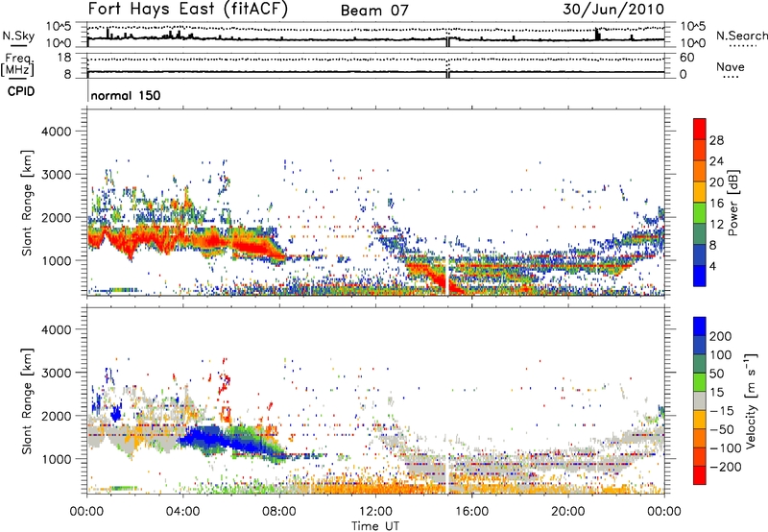The image size is (768, 532).
Task: Click the '200' label on velocity colorbar
Action: pos(721,336)
